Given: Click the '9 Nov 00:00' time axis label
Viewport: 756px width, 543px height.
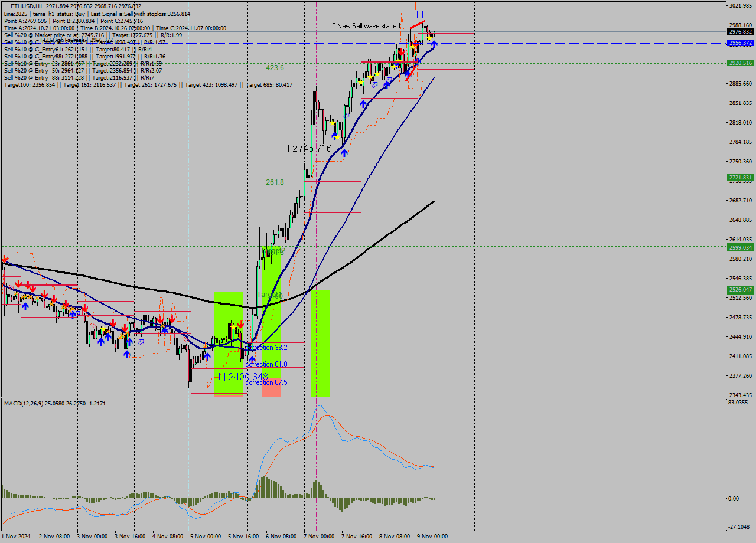Looking at the screenshot, I should click(432, 537).
